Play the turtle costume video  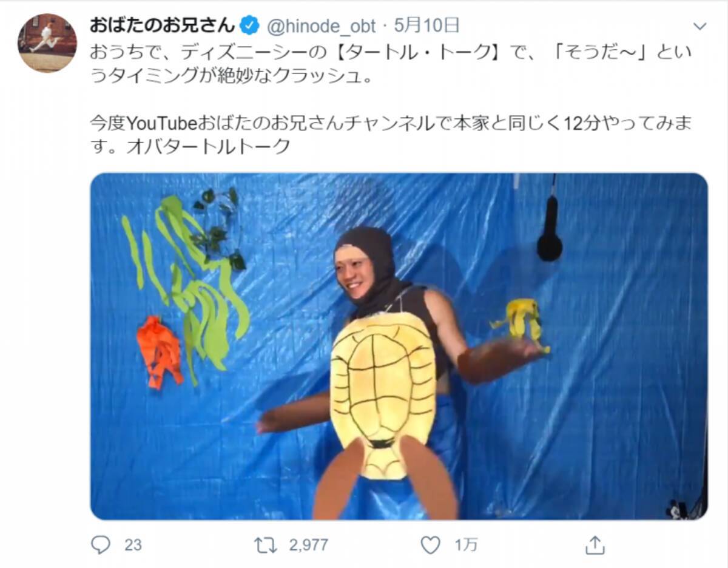[x=399, y=347]
